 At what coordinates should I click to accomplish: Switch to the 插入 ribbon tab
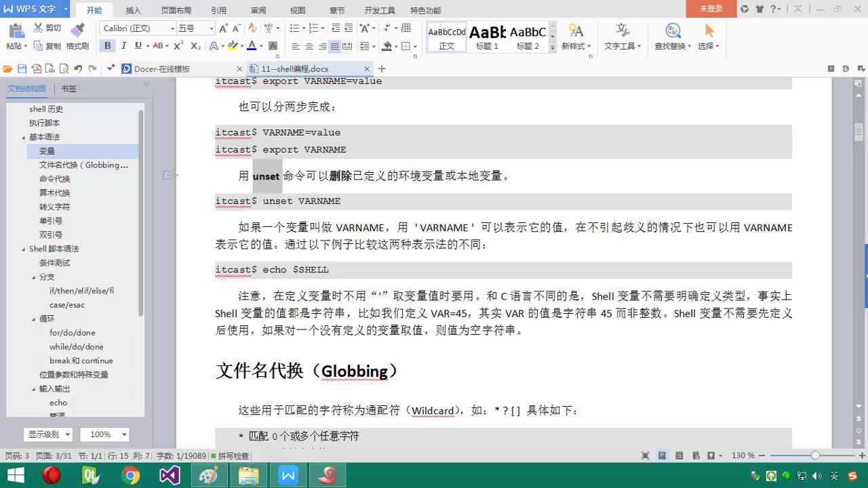[133, 10]
